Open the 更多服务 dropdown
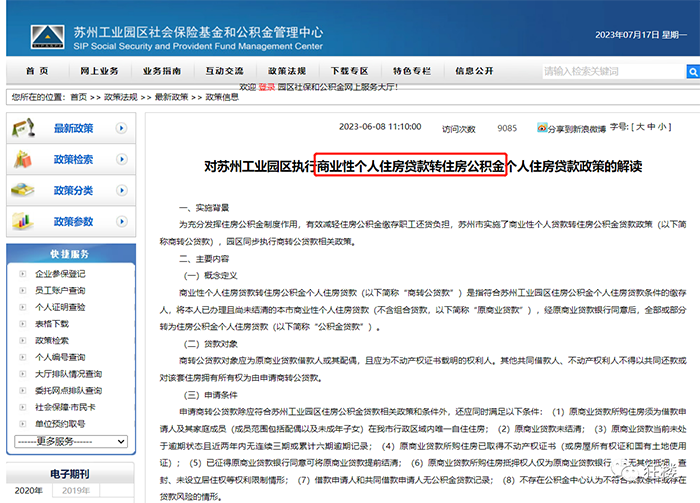The height and width of the screenshot is (503, 700). tap(71, 441)
